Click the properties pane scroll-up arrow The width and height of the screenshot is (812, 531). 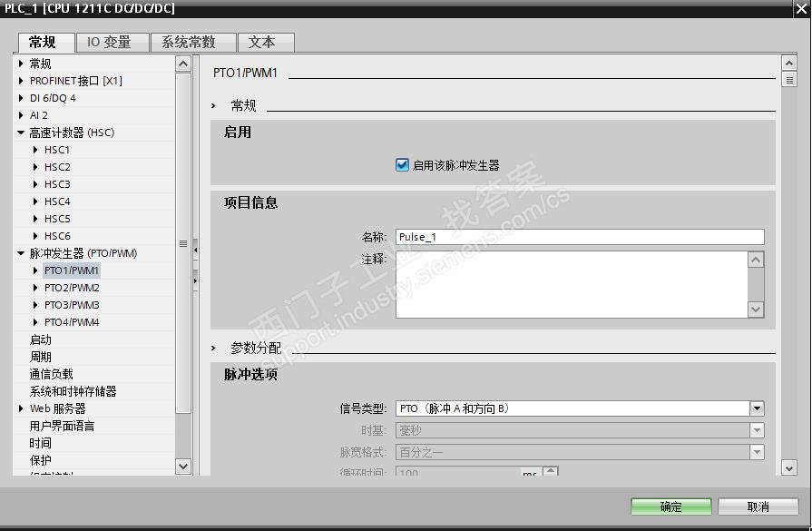point(788,64)
